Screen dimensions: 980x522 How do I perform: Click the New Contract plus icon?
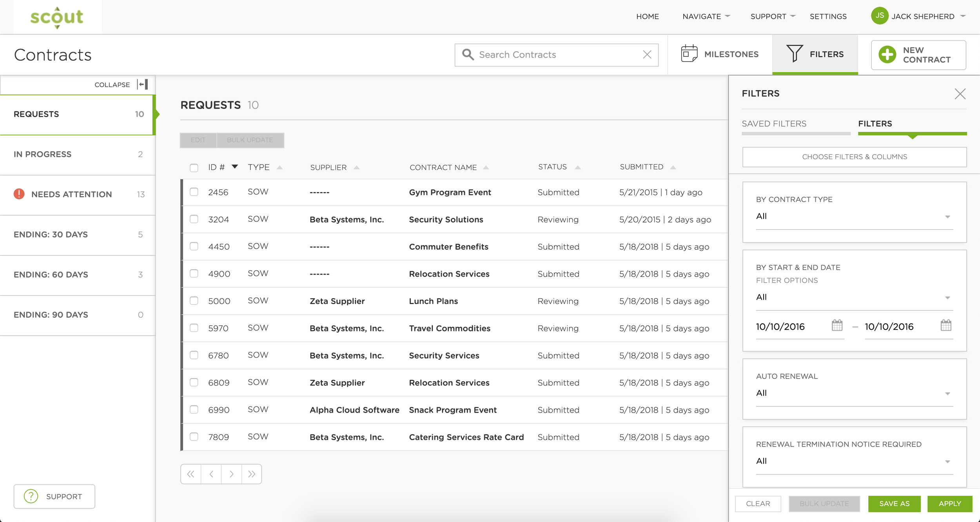(887, 54)
